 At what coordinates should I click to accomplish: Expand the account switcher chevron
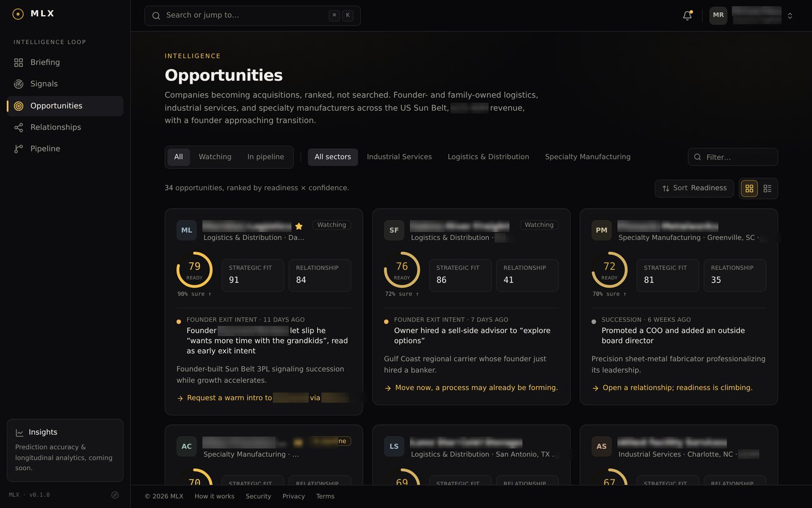[790, 16]
